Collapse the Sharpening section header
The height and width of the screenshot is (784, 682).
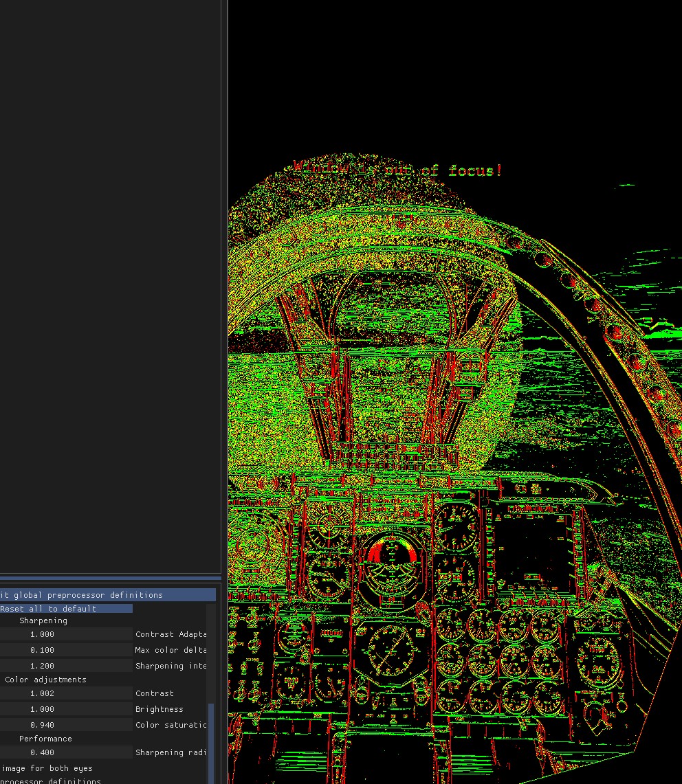(x=43, y=620)
